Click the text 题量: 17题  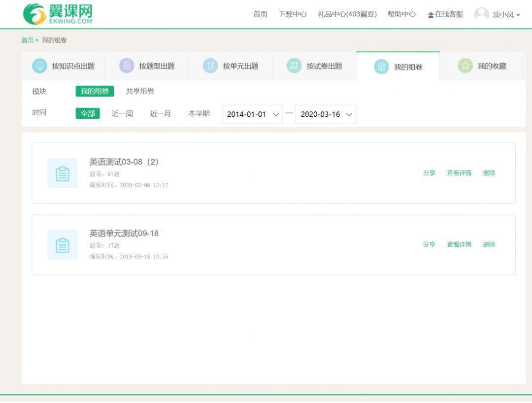104,246
